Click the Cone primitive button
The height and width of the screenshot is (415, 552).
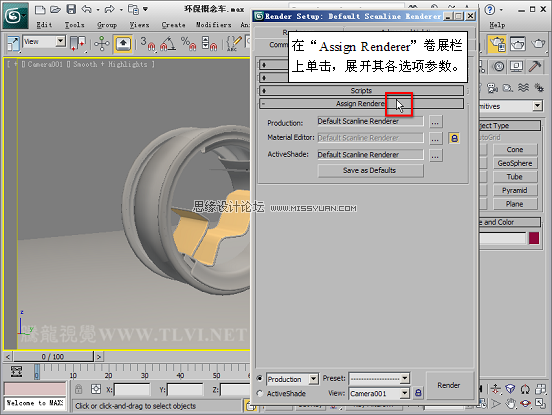coord(515,150)
